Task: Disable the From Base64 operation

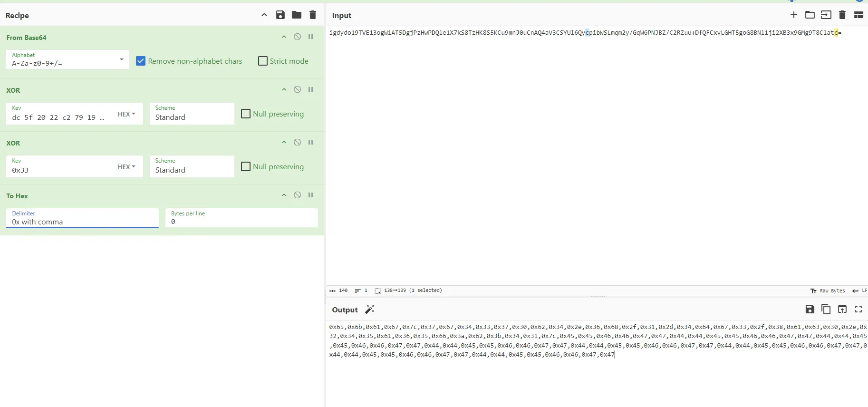Action: click(297, 37)
